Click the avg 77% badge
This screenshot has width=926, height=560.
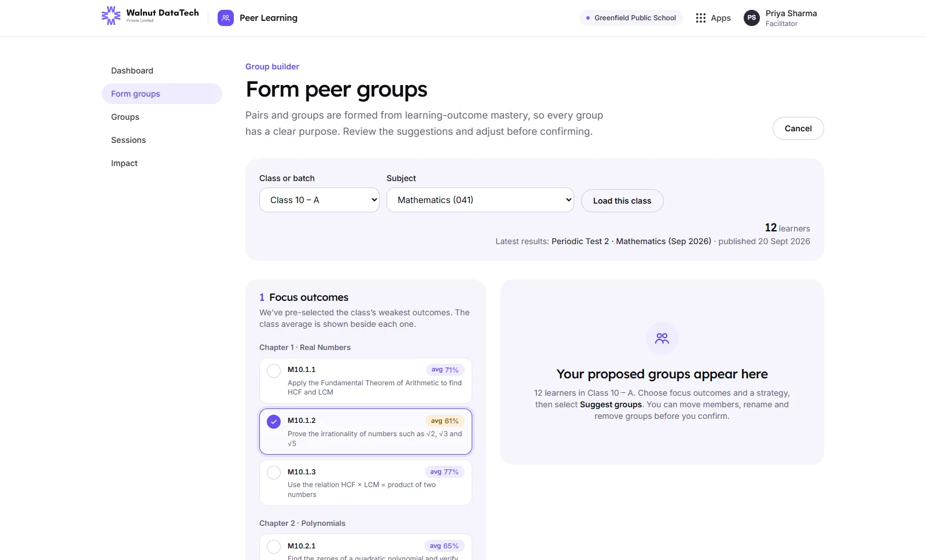click(444, 472)
